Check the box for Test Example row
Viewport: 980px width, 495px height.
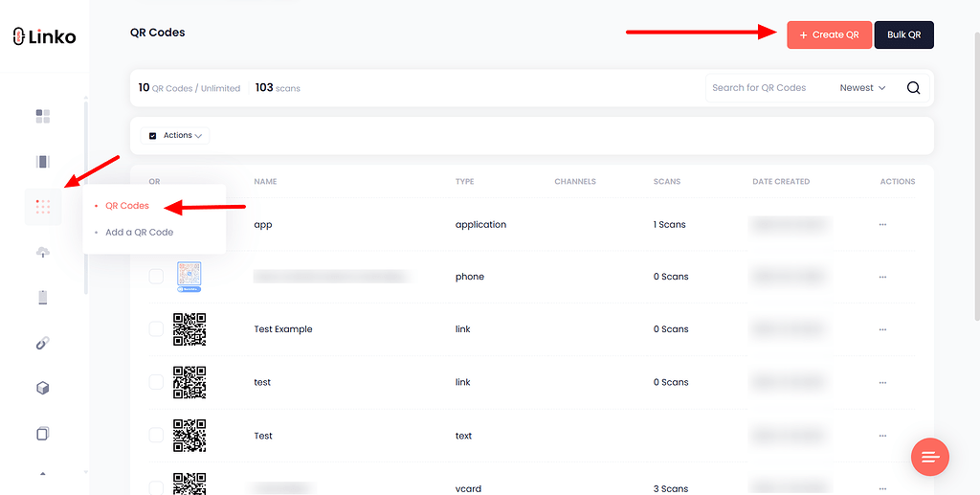pyautogui.click(x=156, y=329)
